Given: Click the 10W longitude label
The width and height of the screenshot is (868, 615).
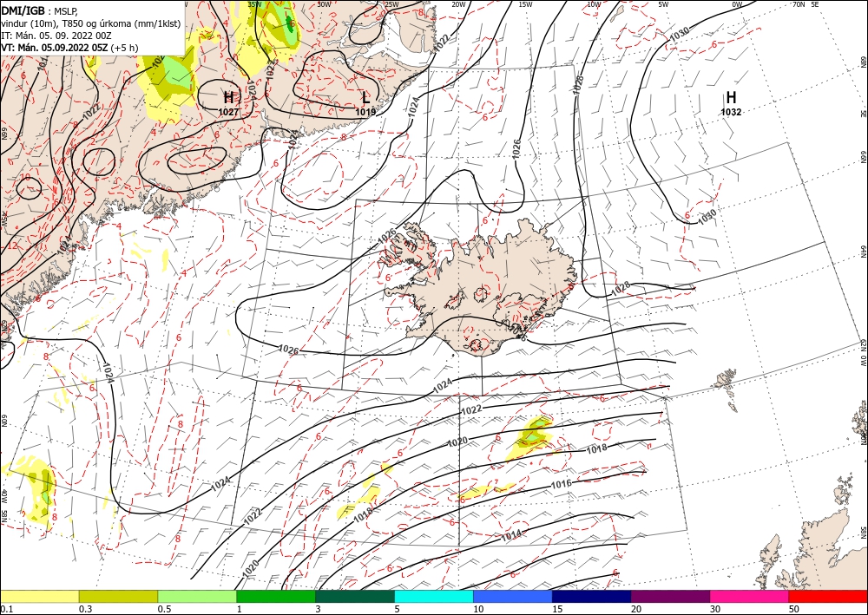Looking at the screenshot, I should coord(594,3).
